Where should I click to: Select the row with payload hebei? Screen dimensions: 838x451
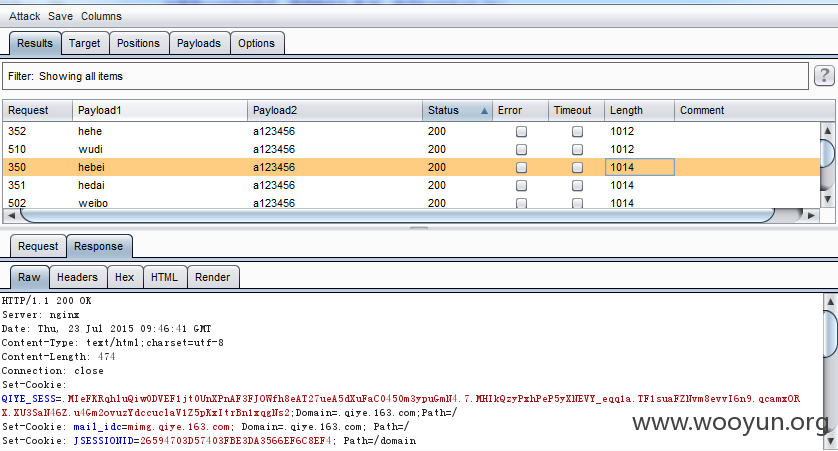pyautogui.click(x=411, y=167)
